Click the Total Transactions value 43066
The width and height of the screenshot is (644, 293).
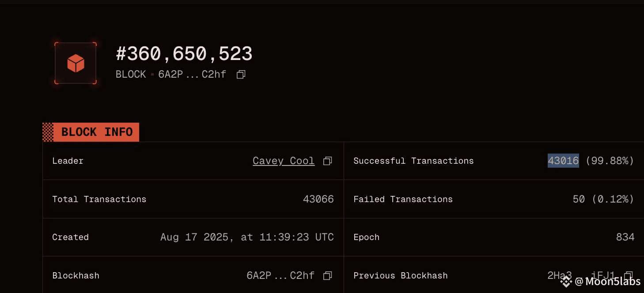[318, 199]
